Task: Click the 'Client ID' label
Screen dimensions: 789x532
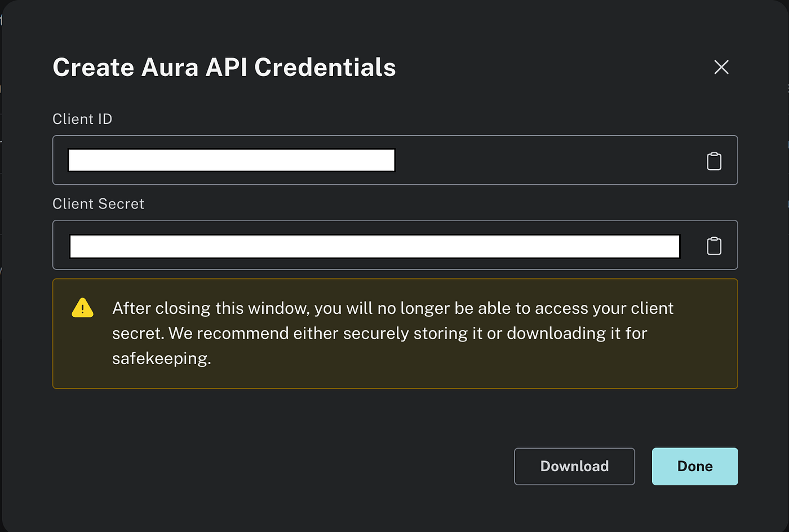Action: click(x=82, y=119)
